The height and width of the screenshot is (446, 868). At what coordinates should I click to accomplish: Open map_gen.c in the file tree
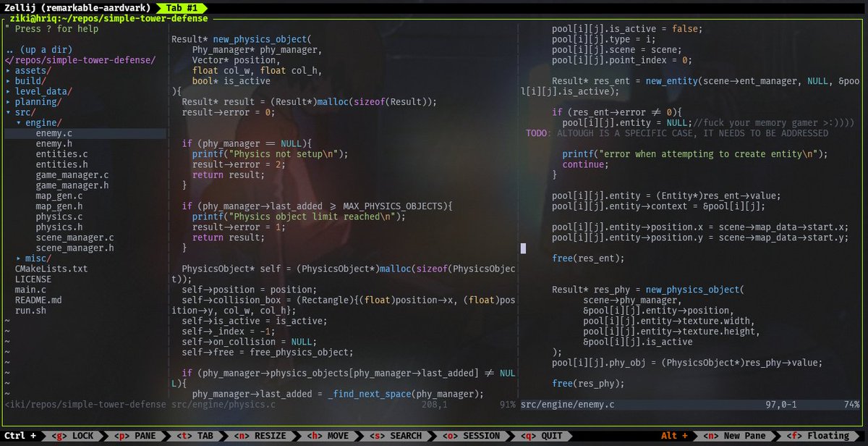[59, 196]
